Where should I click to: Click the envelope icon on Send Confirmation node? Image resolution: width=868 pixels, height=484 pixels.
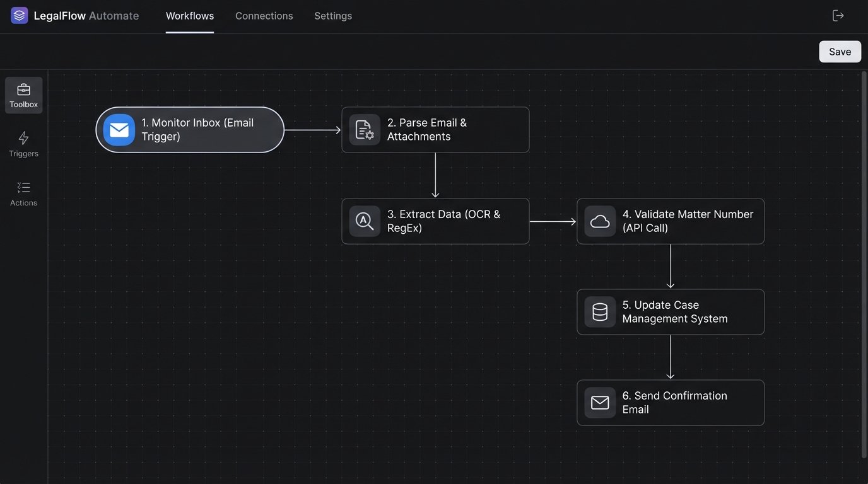[599, 402]
